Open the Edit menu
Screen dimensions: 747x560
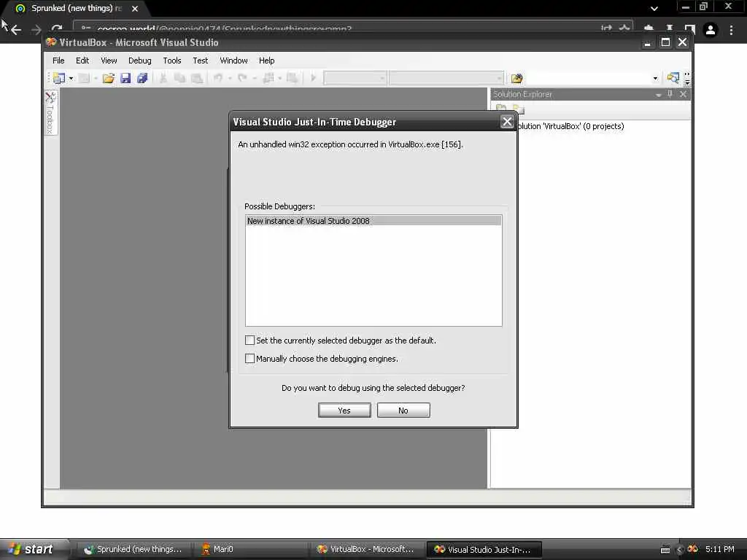coord(82,61)
